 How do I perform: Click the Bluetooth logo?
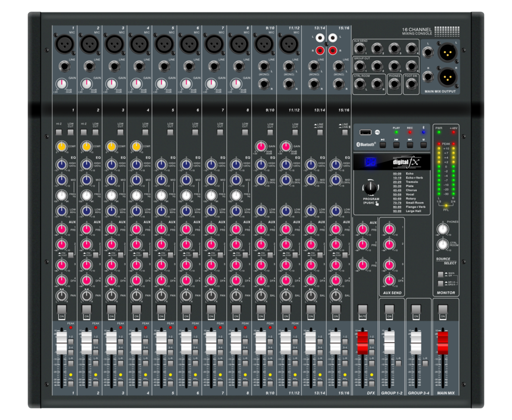coord(366,144)
